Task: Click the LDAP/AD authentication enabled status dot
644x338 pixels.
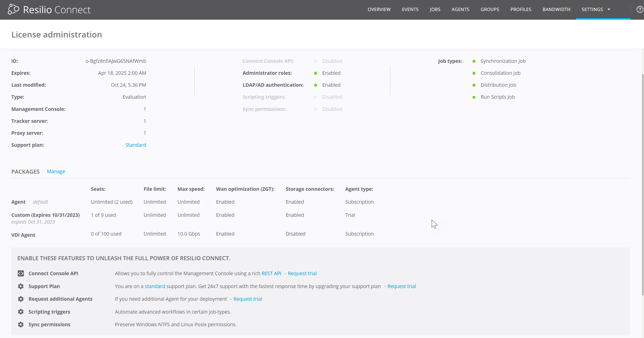Action: (315, 85)
